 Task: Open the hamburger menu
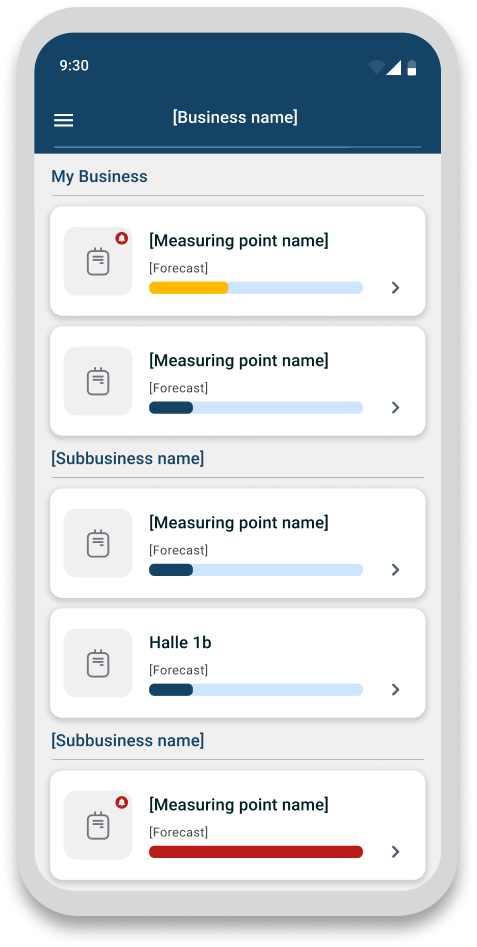point(63,120)
